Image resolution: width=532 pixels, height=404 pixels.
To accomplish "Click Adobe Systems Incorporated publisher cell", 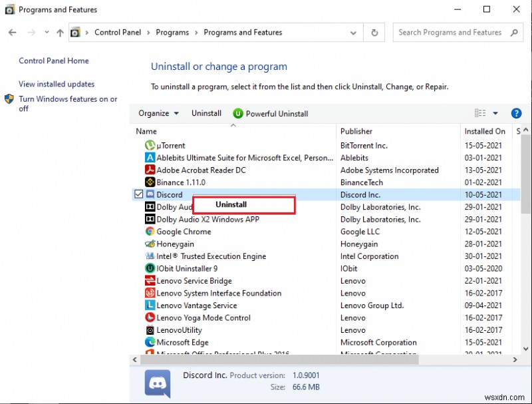I will [390, 170].
